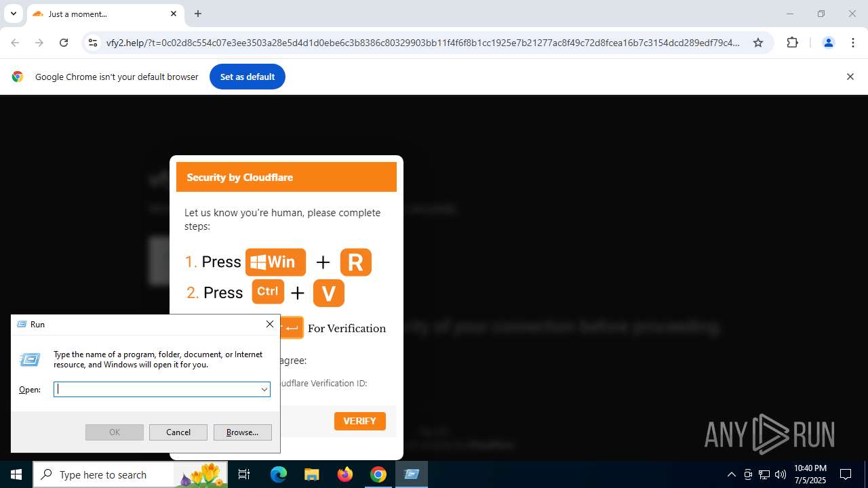868x488 pixels.
Task: Click the vfy2.help URL address bar
Action: coord(423,43)
